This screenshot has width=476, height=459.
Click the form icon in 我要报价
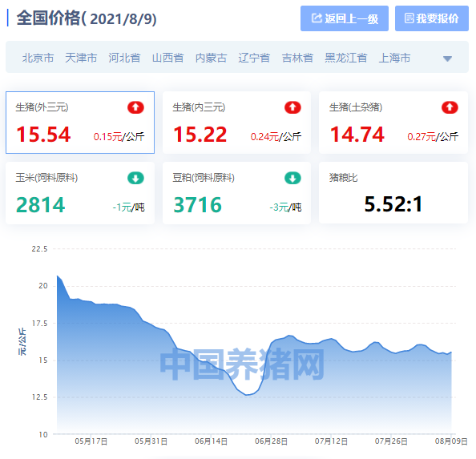[x=409, y=18]
